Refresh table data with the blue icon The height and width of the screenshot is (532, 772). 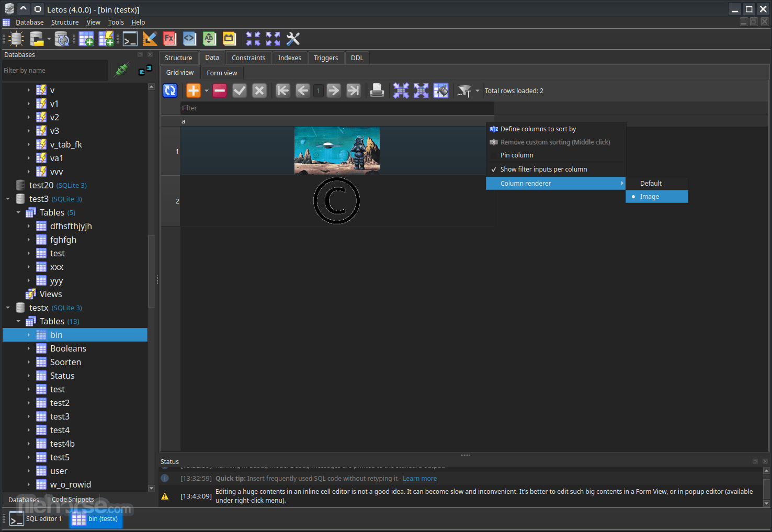171,90
